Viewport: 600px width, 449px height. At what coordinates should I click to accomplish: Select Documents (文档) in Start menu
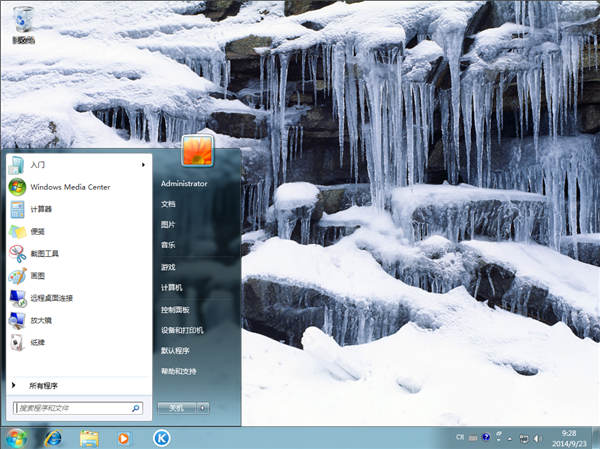[168, 203]
